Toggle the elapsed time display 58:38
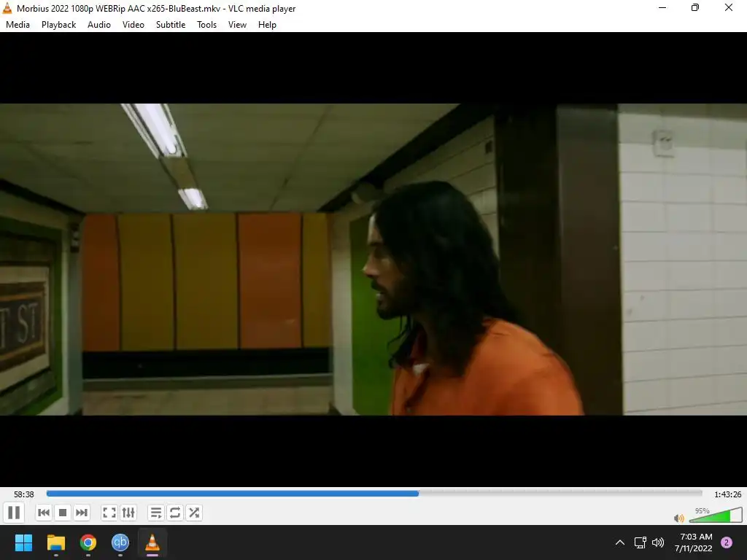747x560 pixels. click(24, 494)
